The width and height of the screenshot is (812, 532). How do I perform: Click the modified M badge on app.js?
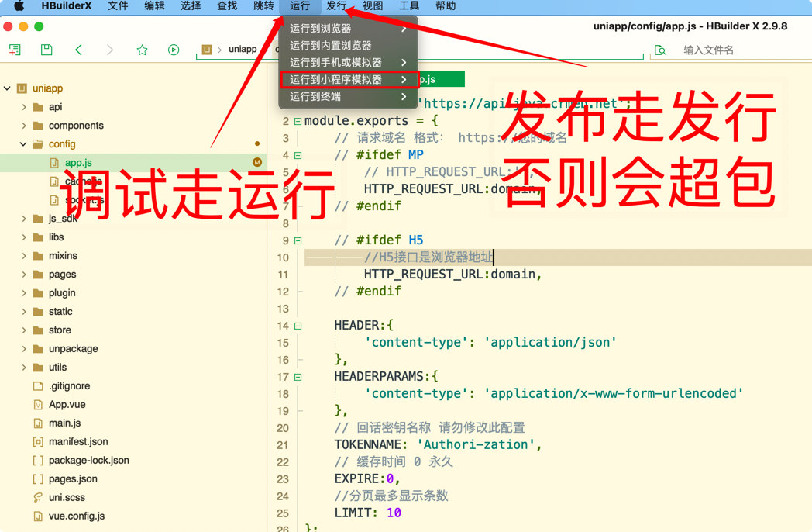(257, 162)
